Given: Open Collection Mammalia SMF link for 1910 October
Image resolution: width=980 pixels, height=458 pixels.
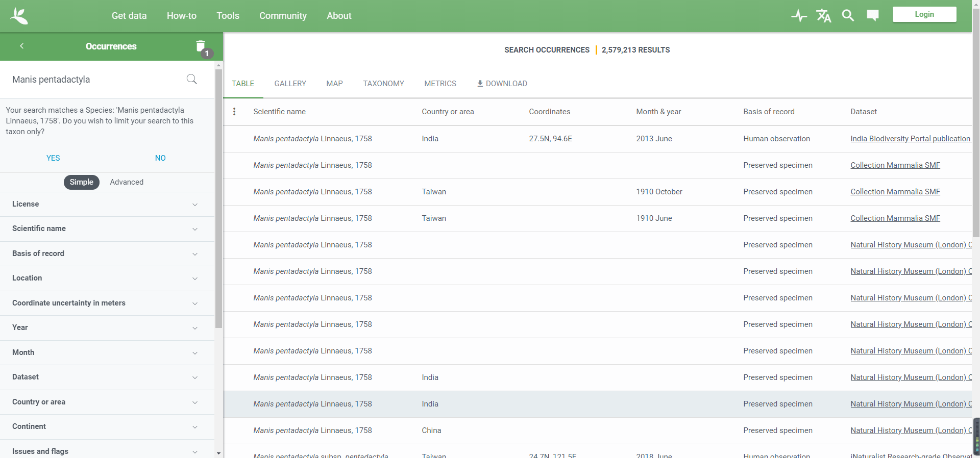Looking at the screenshot, I should point(895,192).
